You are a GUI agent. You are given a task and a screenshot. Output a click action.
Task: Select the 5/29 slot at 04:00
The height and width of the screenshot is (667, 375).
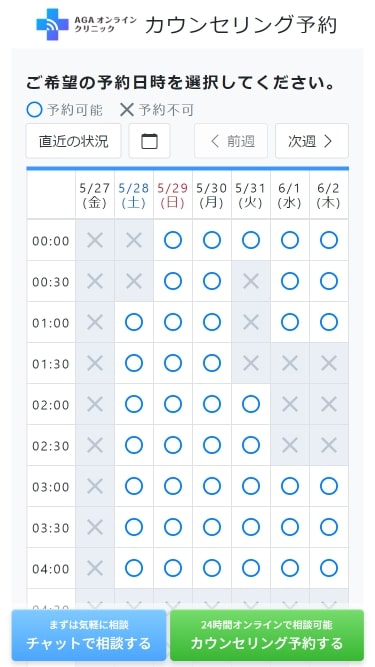pyautogui.click(x=173, y=568)
